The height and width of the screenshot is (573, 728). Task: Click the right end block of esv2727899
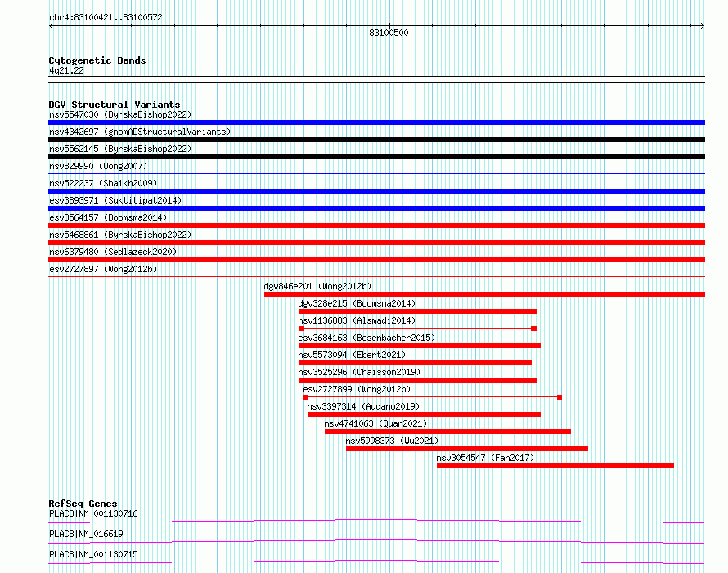[x=559, y=397]
